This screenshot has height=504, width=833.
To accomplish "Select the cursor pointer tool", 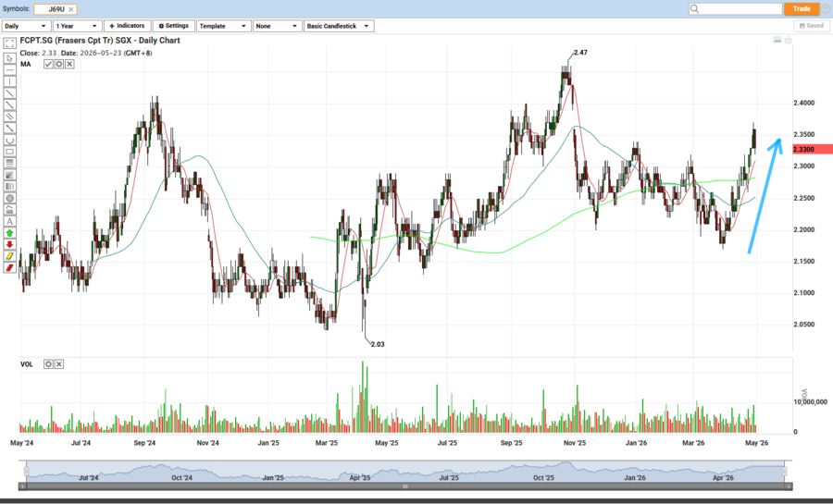I will 10,57.
